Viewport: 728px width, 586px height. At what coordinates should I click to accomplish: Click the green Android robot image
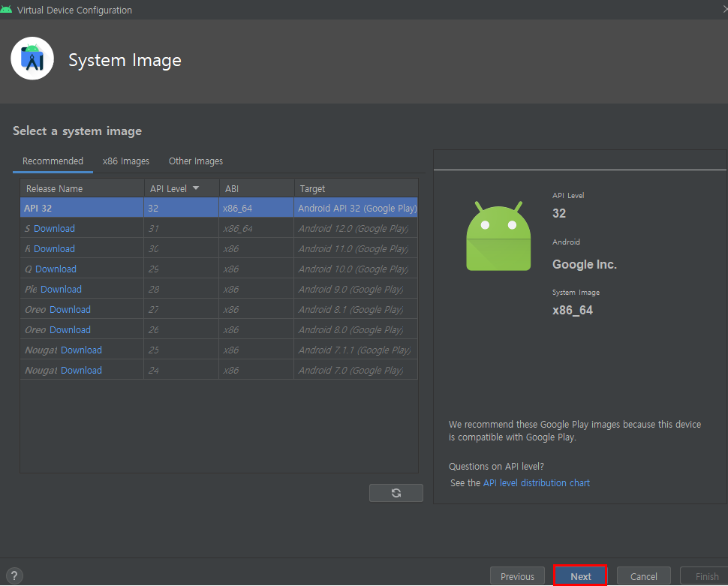point(498,236)
